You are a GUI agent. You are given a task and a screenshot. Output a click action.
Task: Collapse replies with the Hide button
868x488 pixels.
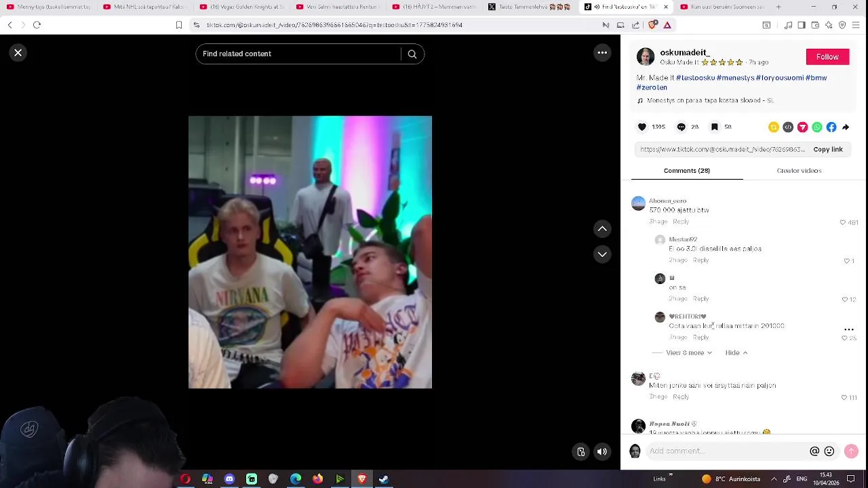(736, 352)
